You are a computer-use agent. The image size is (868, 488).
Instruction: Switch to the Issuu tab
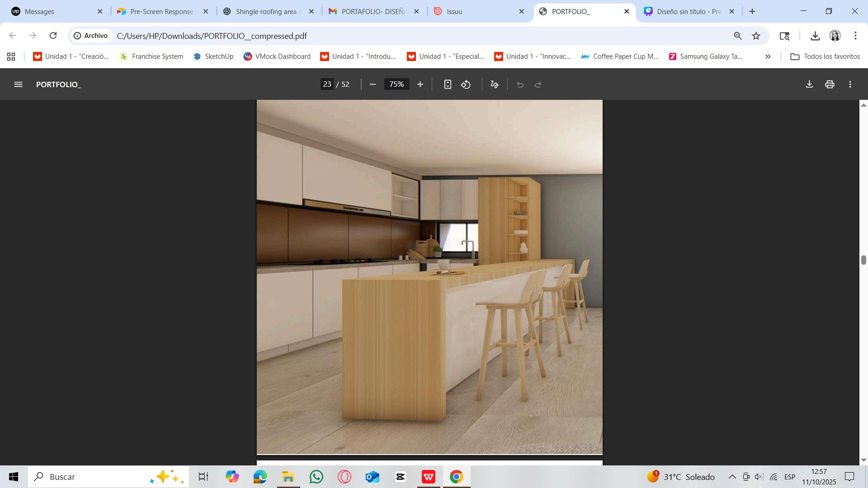pyautogui.click(x=475, y=11)
